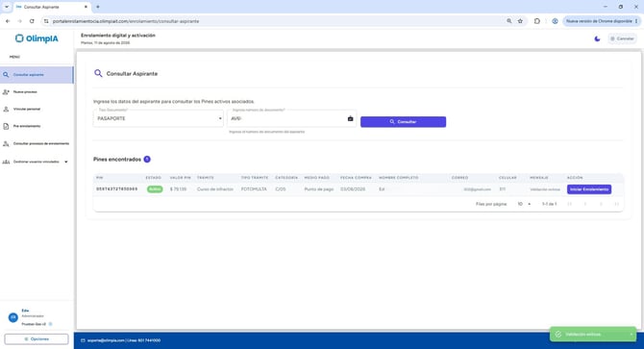Click the browser back arrow

pos(8,21)
